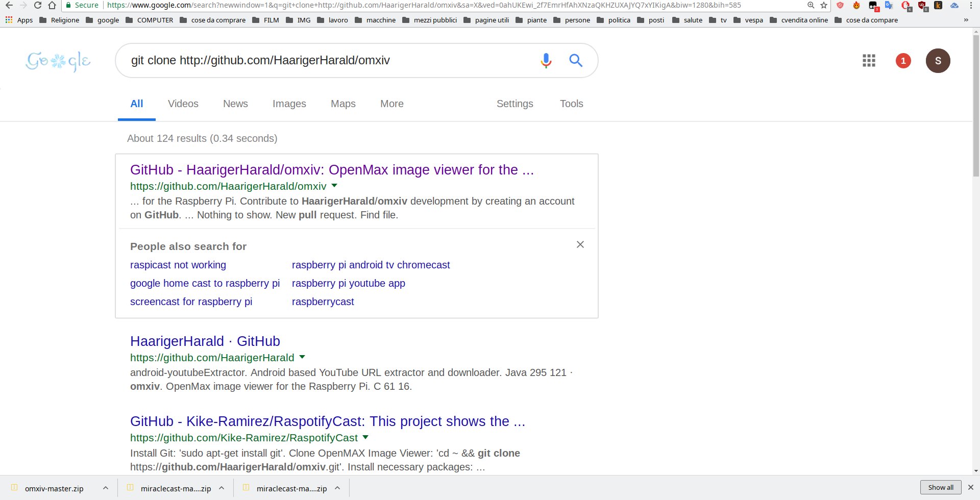Open the Google Translate extension
The height and width of the screenshot is (500, 980).
tap(889, 5)
